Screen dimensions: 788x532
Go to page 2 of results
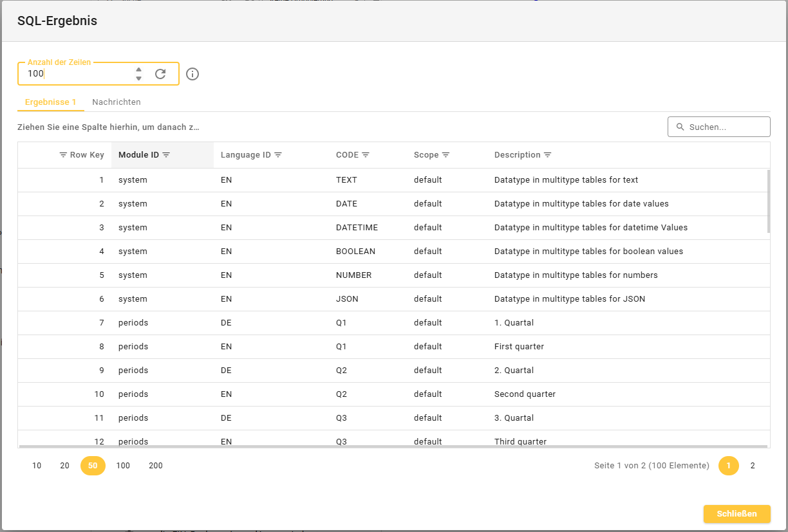pos(753,466)
